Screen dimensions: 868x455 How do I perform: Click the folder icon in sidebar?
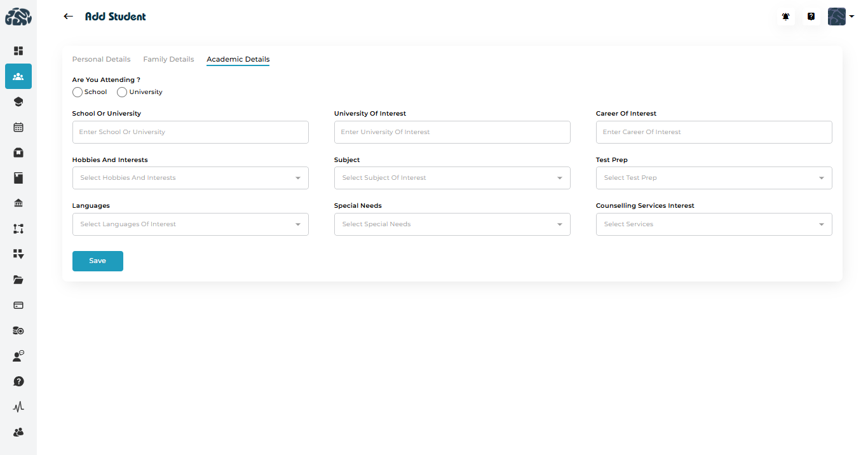18,280
